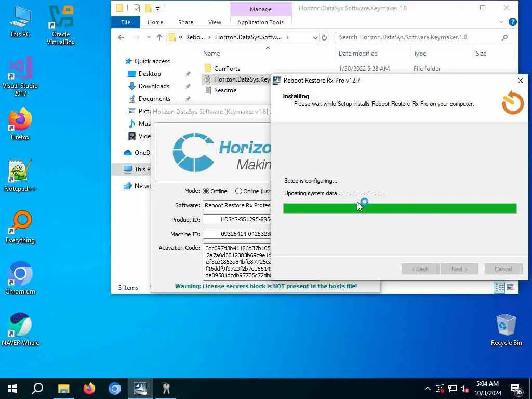Open Downloads in navigation pane
Viewport: 532px width, 399px height.
click(x=154, y=86)
